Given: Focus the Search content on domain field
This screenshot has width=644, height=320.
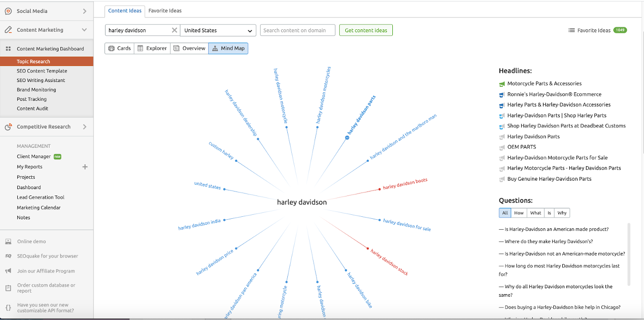Looking at the screenshot, I should [298, 30].
